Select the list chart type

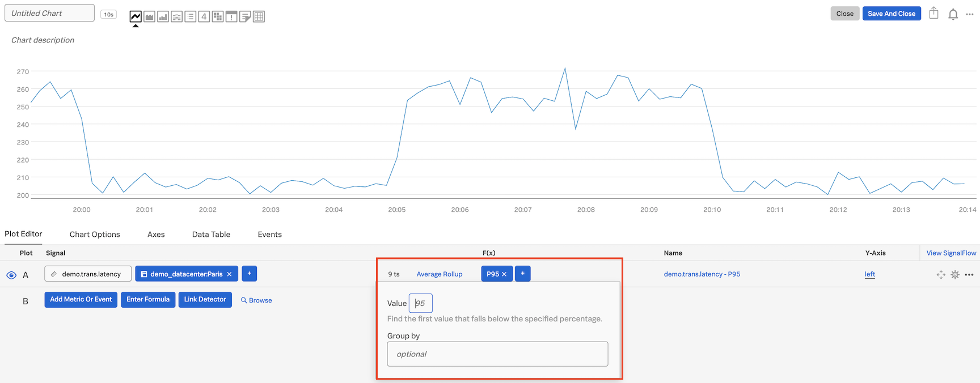[x=191, y=17]
